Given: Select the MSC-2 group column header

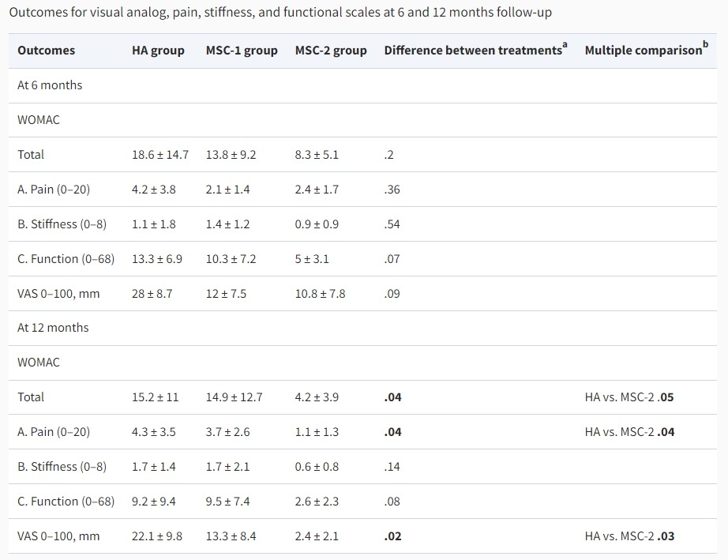Looking at the screenshot, I should point(331,51).
